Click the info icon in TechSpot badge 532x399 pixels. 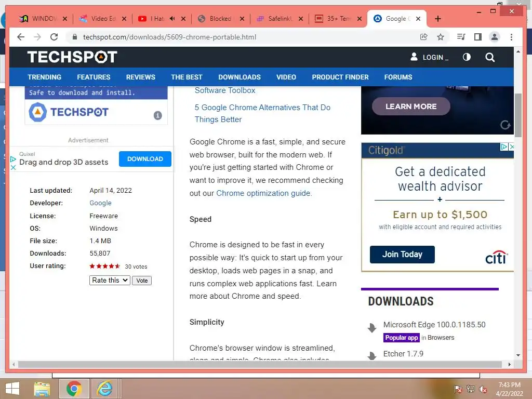tap(158, 115)
